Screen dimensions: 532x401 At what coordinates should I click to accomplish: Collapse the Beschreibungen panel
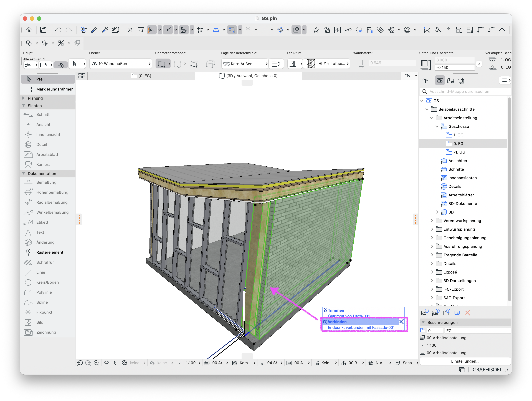click(x=423, y=322)
